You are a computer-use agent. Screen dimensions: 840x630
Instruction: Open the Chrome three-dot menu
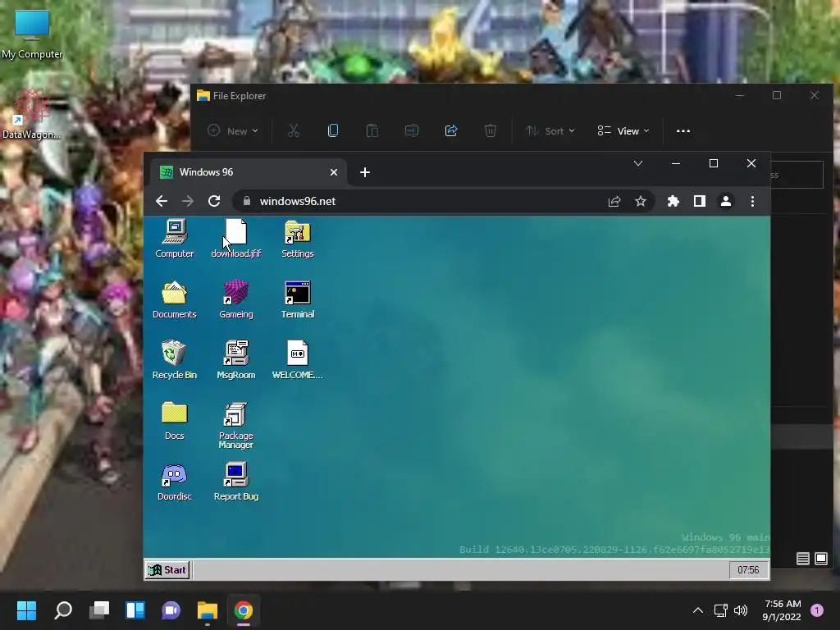753,201
